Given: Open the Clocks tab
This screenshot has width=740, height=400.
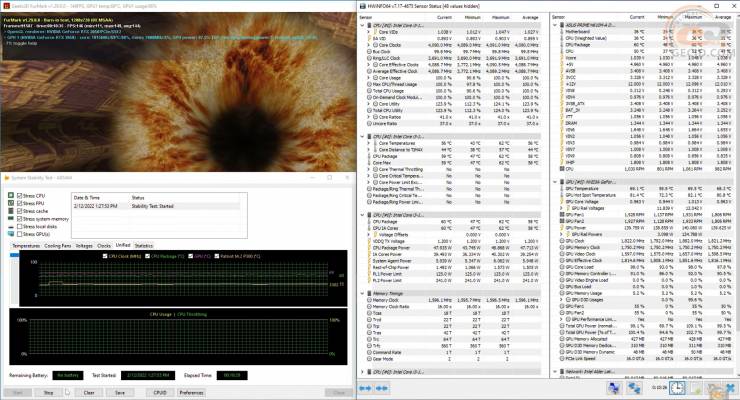Looking at the screenshot, I should 104,246.
